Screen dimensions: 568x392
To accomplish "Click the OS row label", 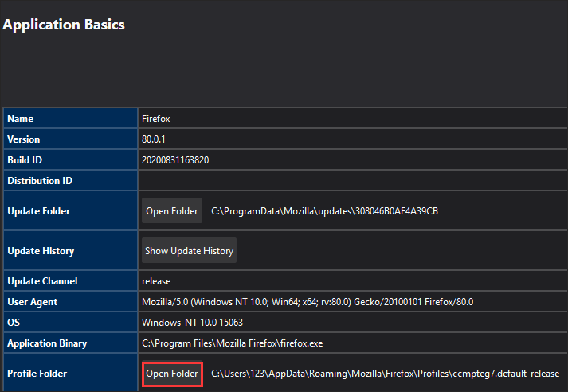I will pos(14,323).
